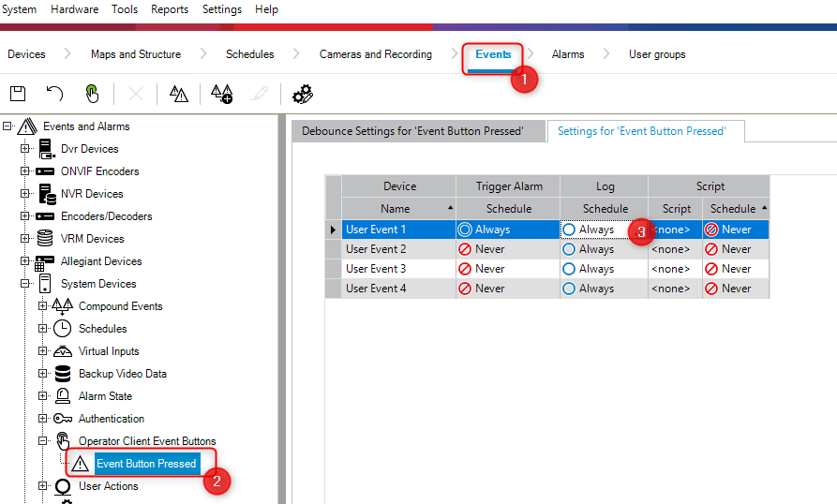Click the add compound event icon
The width and height of the screenshot is (837, 504).
221,93
